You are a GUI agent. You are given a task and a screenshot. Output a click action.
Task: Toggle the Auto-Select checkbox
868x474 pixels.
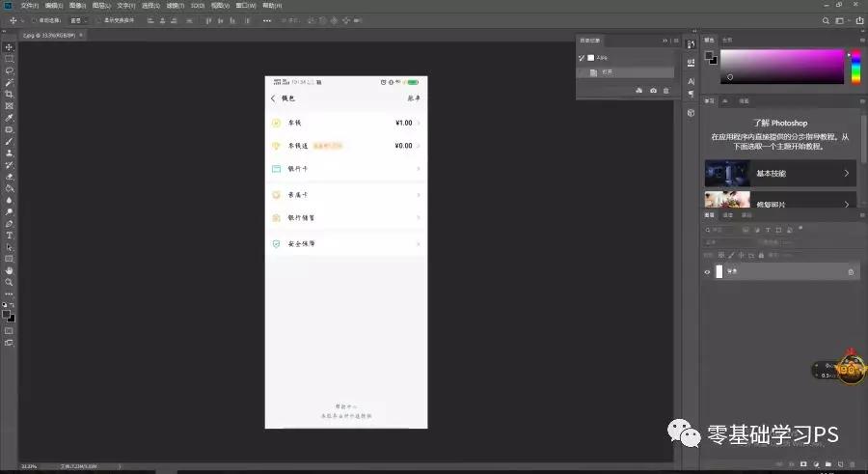(34, 20)
